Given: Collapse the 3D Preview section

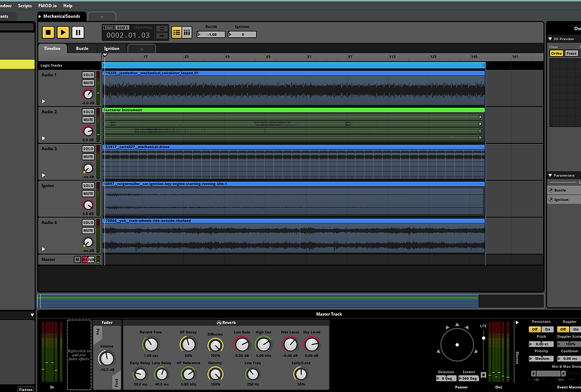Looking at the screenshot, I should coord(550,39).
